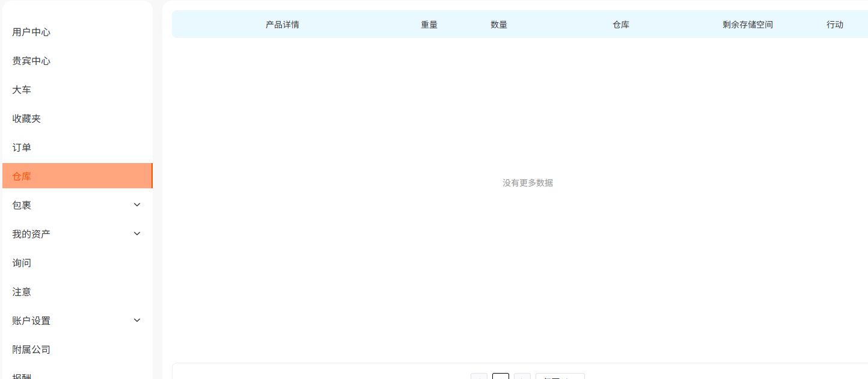Click the 没有更多数据 empty-table message

coord(528,183)
